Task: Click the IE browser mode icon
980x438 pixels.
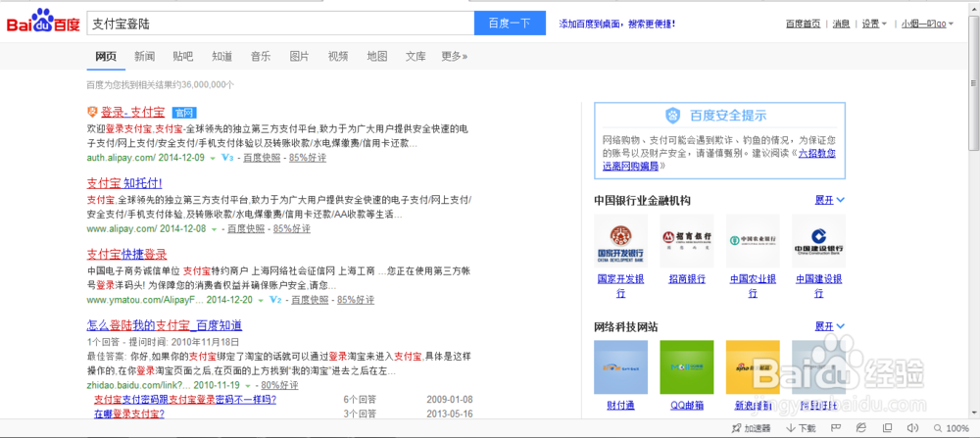Action: [x=861, y=428]
